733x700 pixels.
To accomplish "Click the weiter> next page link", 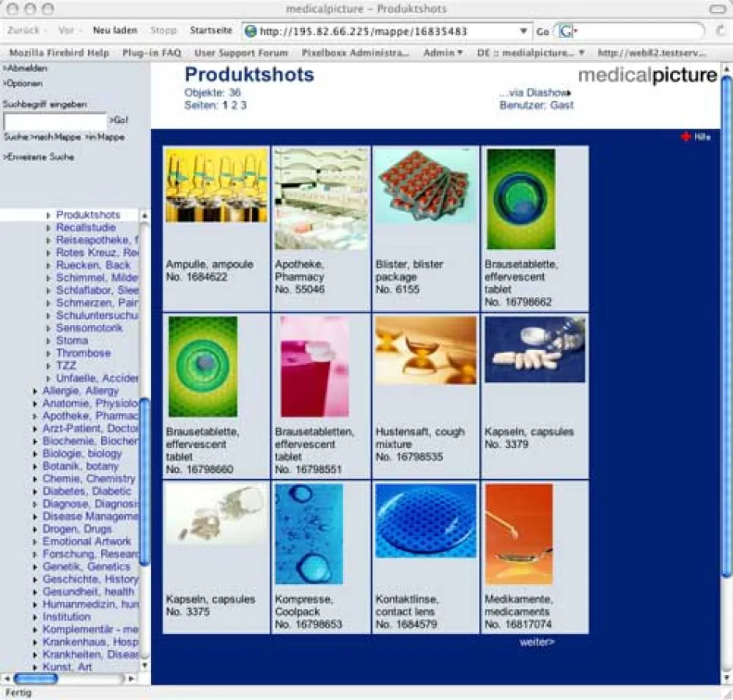I will 537,642.
